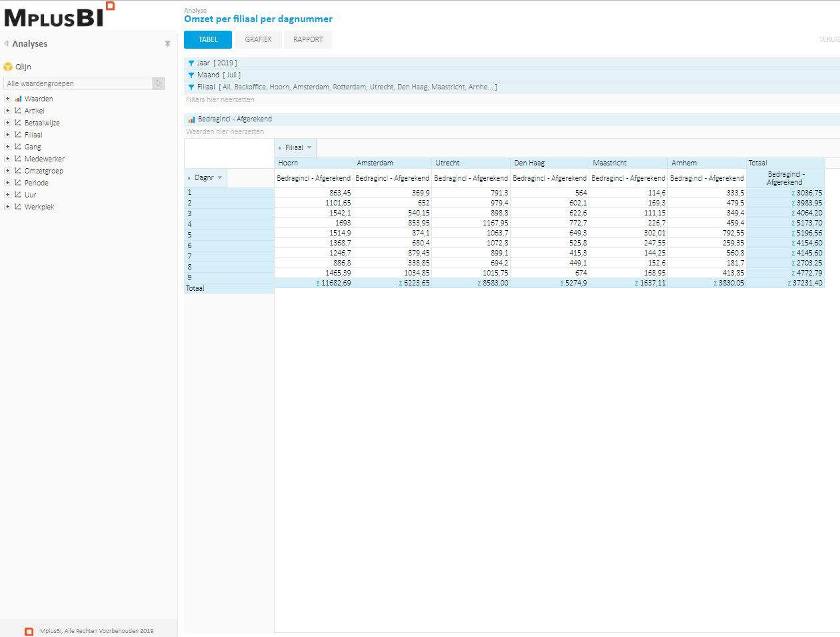Image resolution: width=840 pixels, height=637 pixels.
Task: Click the Periode dimension icon
Action: [18, 183]
